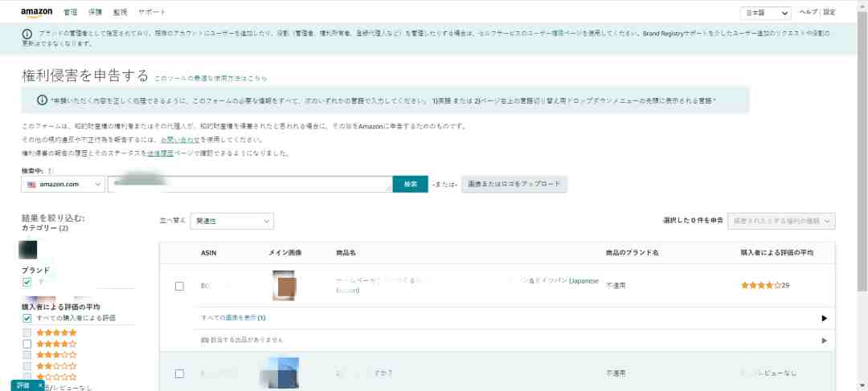Expand the 該当する出品がありません row arrow
Image resolution: width=868 pixels, height=391 pixels.
point(825,340)
